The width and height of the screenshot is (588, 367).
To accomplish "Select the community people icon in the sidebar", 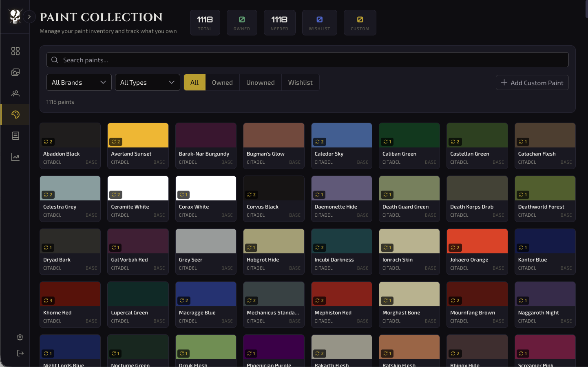I will click(x=15, y=93).
